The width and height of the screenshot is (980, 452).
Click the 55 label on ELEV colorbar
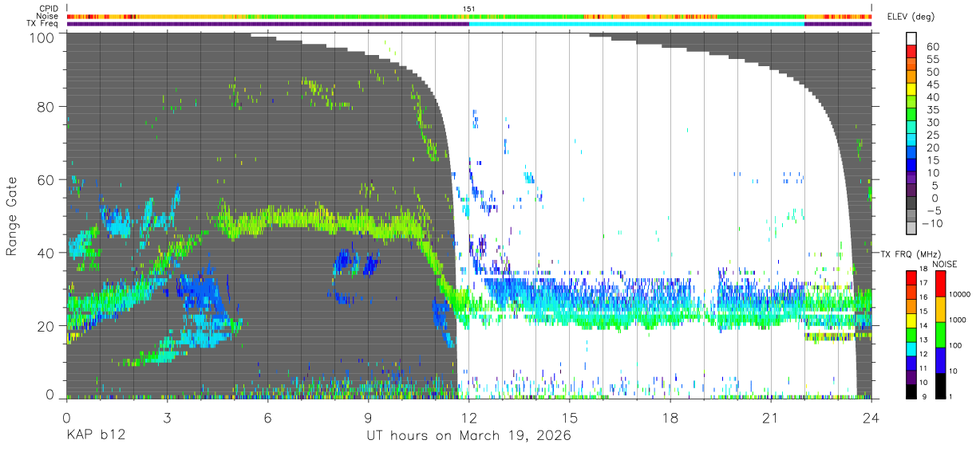point(931,60)
